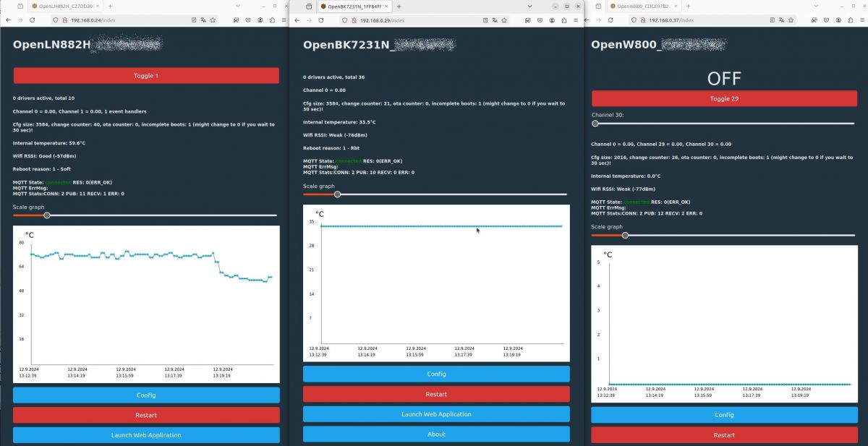Screen dimensions: 868x446
Task: Add new tab in OpenBK7231N window
Action: [399, 7]
